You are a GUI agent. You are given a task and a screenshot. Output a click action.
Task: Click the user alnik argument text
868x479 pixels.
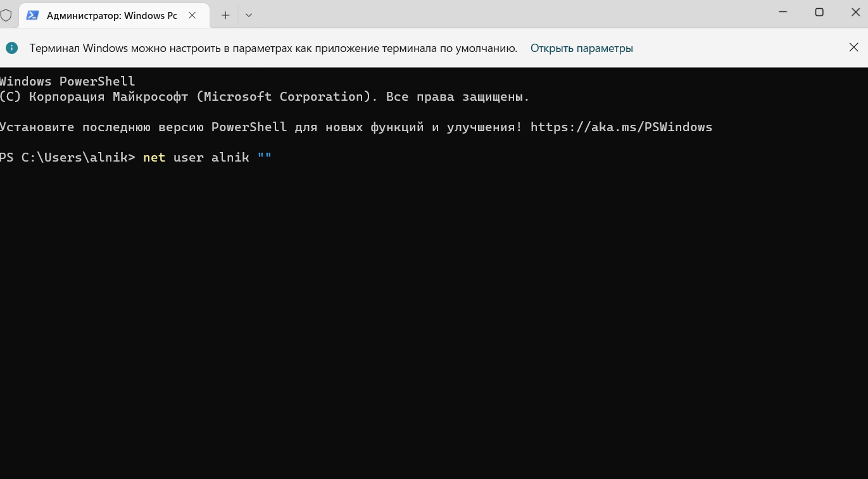coord(211,158)
